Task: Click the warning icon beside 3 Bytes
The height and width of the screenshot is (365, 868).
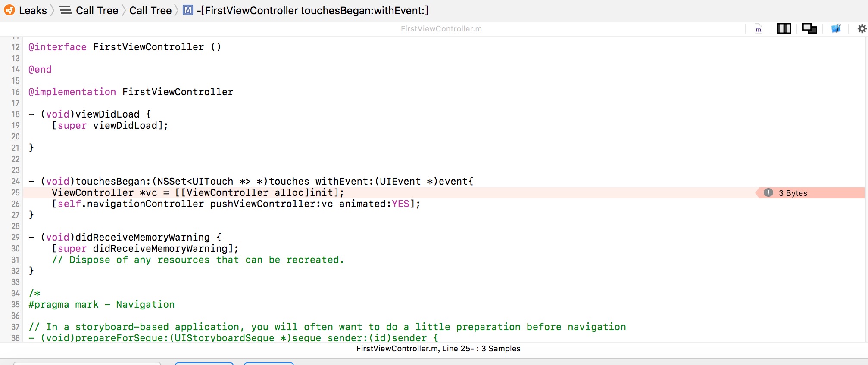Action: pyautogui.click(x=768, y=193)
